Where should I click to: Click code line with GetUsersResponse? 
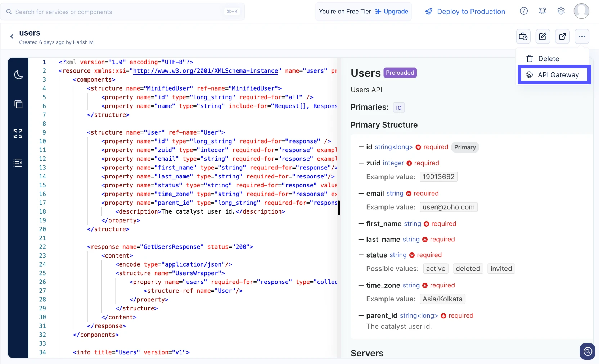point(170,247)
